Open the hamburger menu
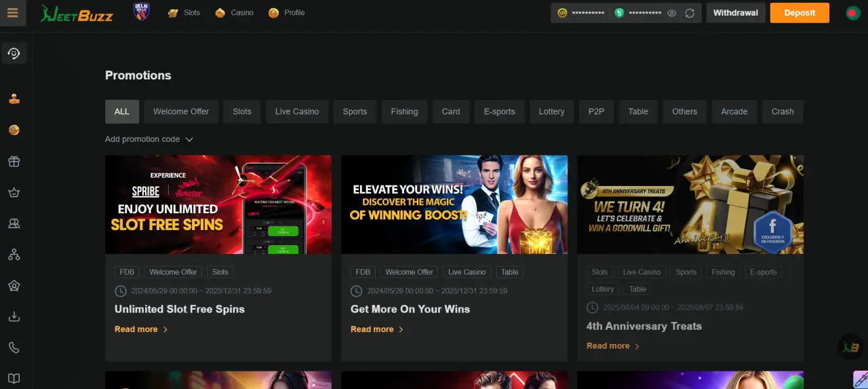Screen dimensions: 868x389 [13, 13]
